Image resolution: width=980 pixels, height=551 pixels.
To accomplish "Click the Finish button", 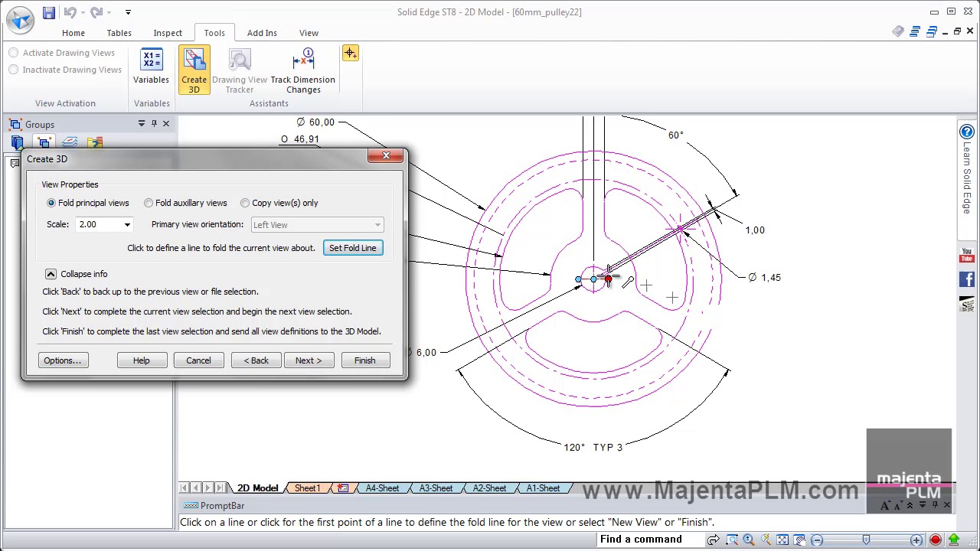I will click(365, 360).
